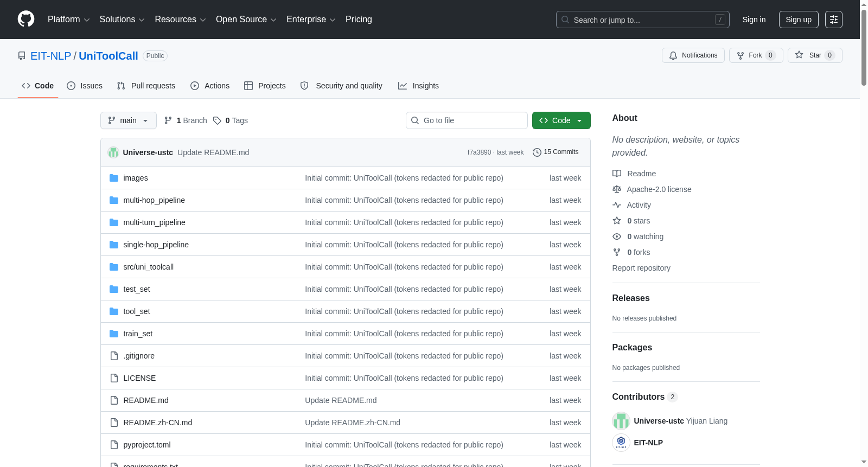Open the Update README.zh-CN.md commit message
Viewport: 868px width, 467px height.
click(x=353, y=423)
